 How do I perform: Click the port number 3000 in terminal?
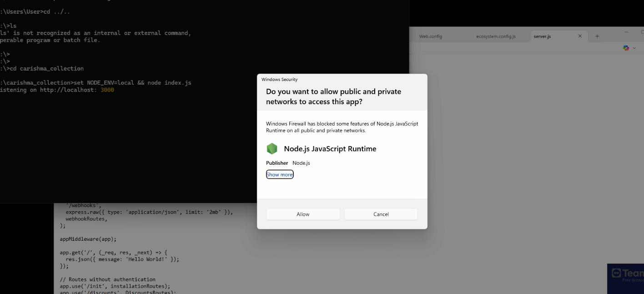[107, 90]
